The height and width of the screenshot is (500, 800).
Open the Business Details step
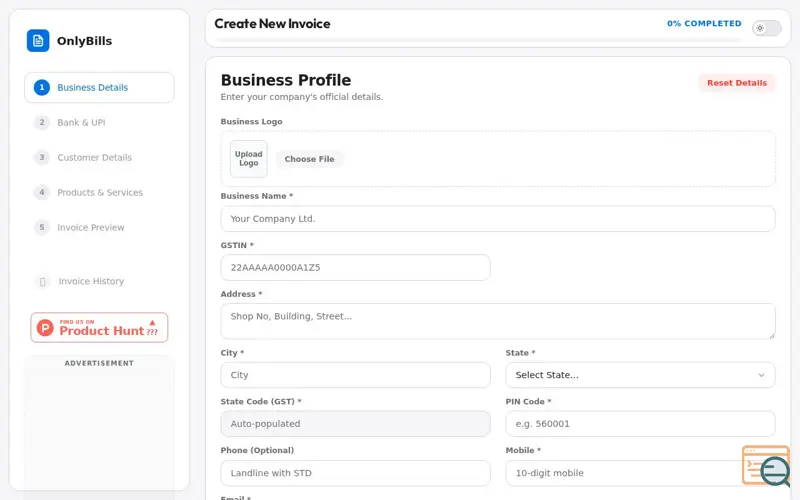coord(99,88)
